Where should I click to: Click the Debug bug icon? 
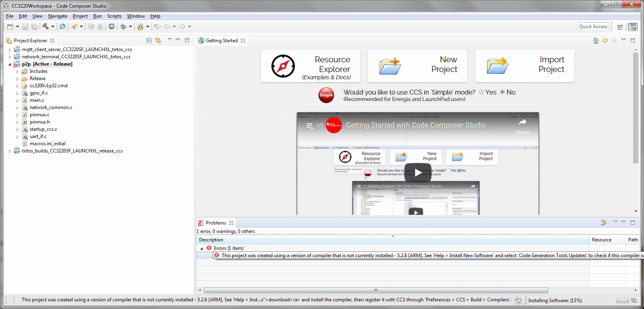point(123,27)
